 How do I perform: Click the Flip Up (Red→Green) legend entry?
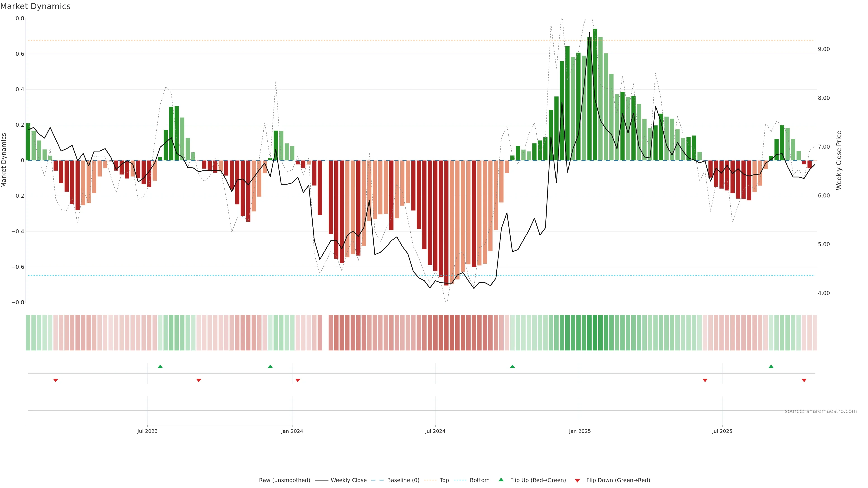(538, 480)
